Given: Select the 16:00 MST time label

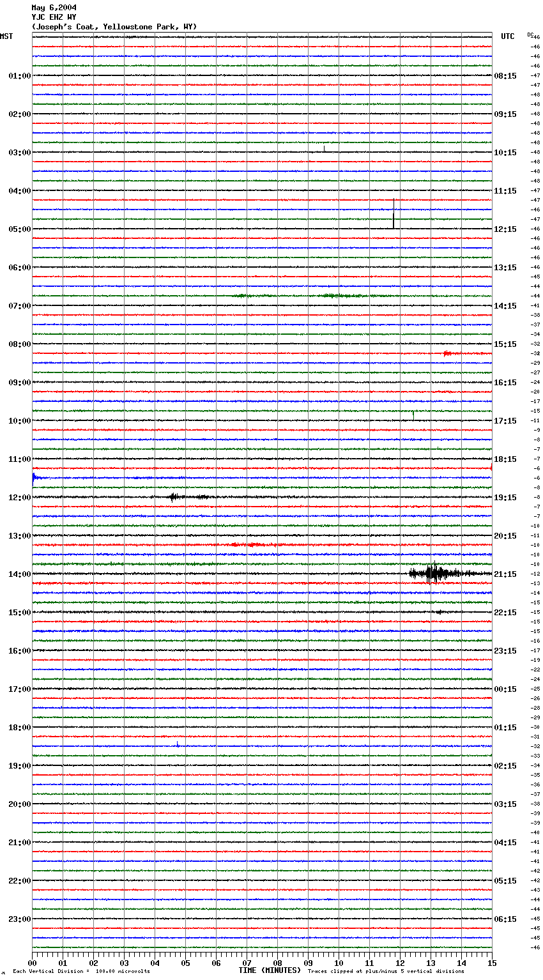Looking at the screenshot, I should click(x=20, y=651).
